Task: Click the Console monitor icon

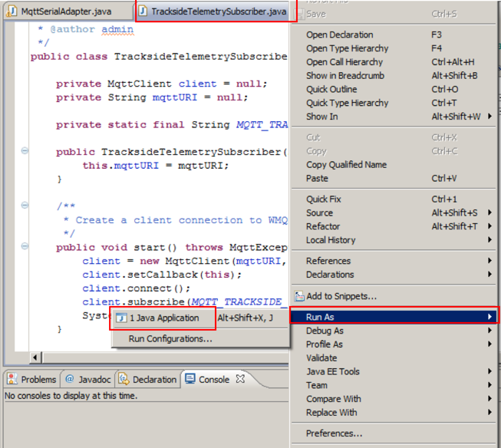Action: pos(190,379)
